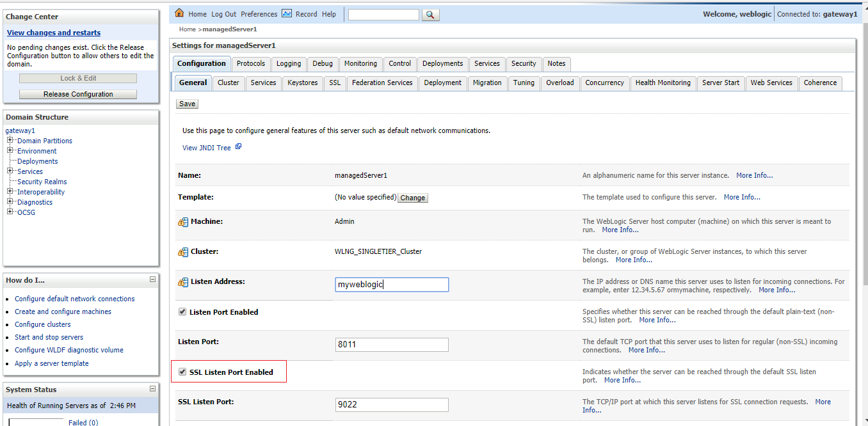The image size is (868, 426).
Task: Collapse the How do I panel
Action: pyautogui.click(x=152, y=280)
